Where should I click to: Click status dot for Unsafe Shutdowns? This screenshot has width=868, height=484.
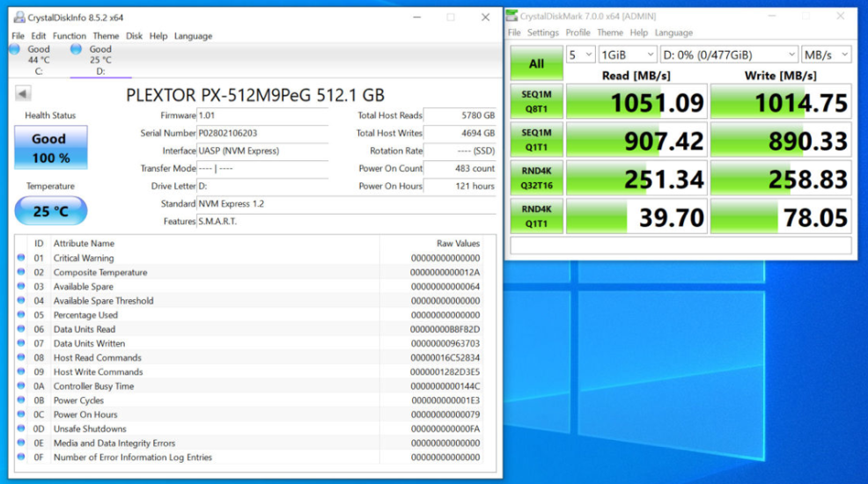click(x=21, y=429)
